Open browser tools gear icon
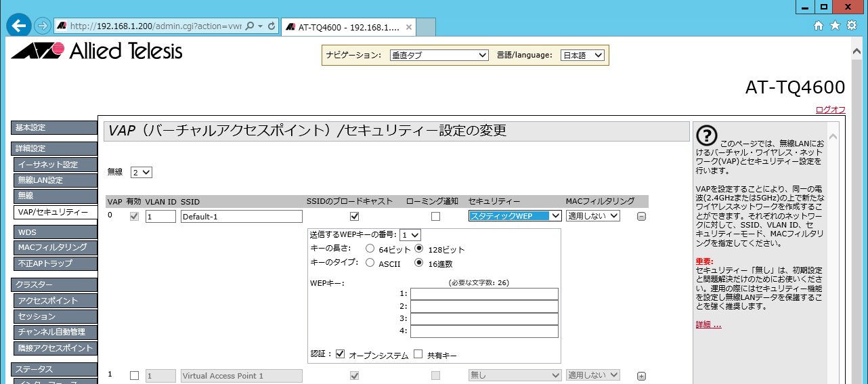The width and height of the screenshot is (868, 384). pos(851,25)
